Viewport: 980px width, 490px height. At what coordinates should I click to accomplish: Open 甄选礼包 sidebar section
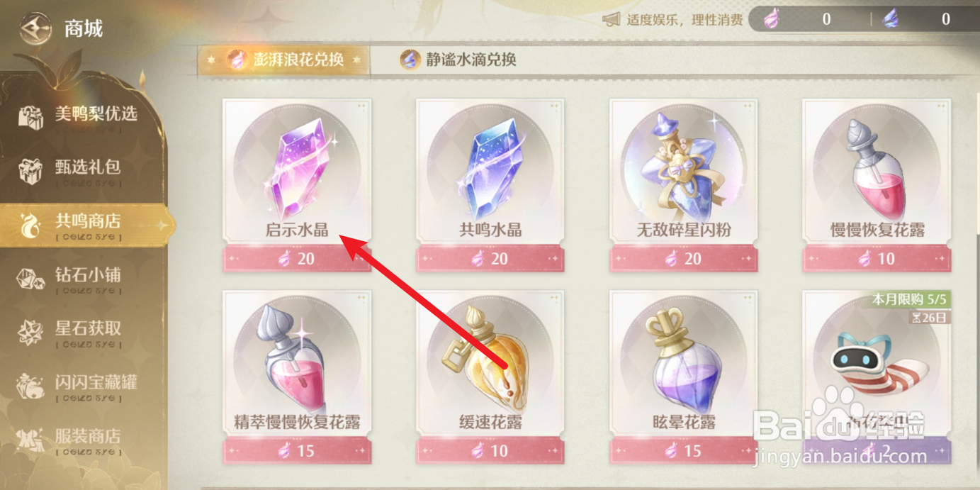tap(78, 171)
